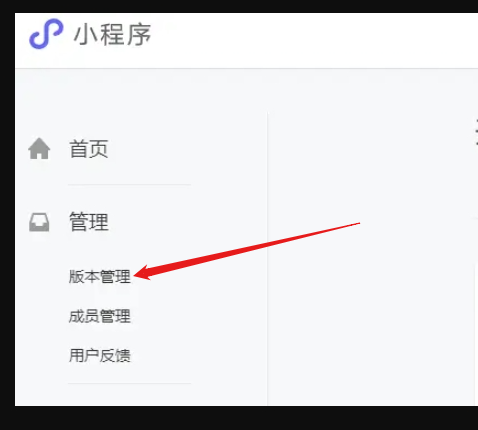Click the vertical border right of the sidebar
Screen dimensions: 478x430
(267, 259)
